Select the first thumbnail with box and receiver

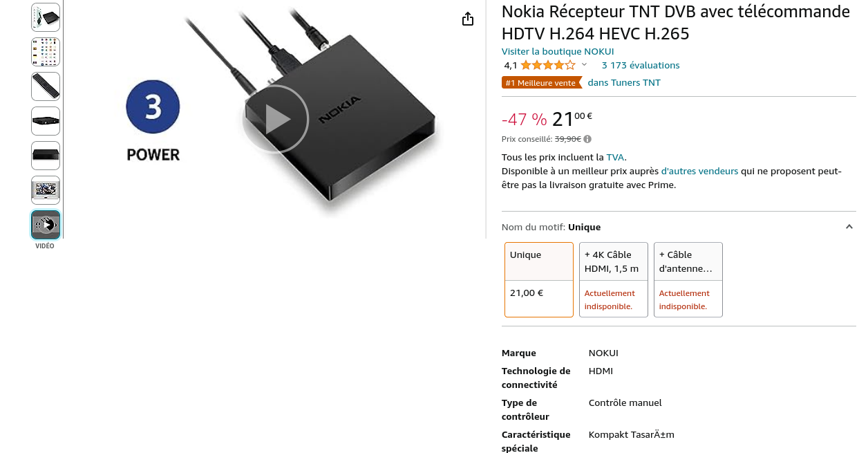[x=46, y=17]
